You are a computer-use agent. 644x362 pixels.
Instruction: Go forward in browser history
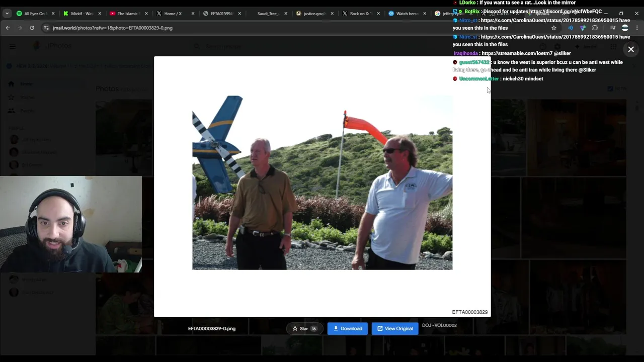[x=20, y=28]
